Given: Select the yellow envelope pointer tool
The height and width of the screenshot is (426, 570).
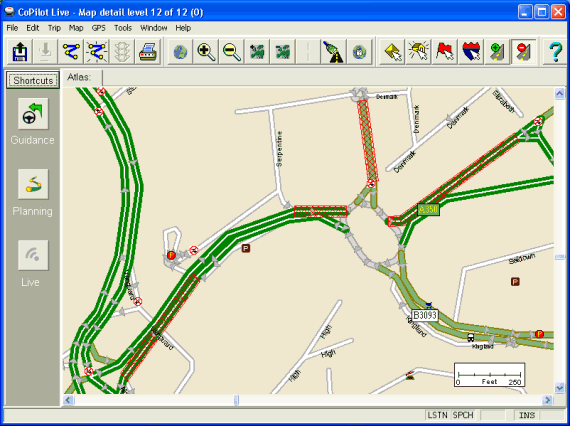Looking at the screenshot, I should click(393, 52).
